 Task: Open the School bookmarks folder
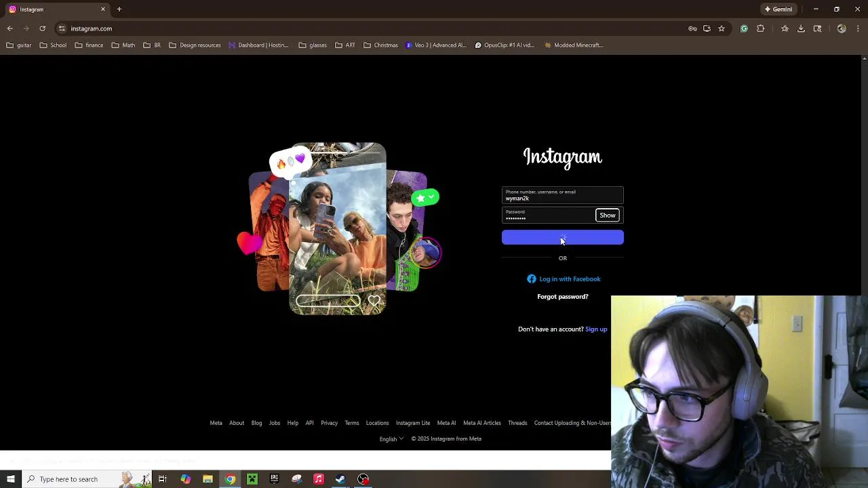[53, 45]
